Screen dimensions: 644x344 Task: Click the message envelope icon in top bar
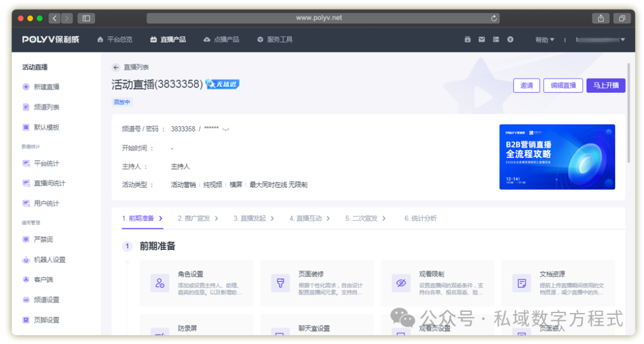pos(481,39)
